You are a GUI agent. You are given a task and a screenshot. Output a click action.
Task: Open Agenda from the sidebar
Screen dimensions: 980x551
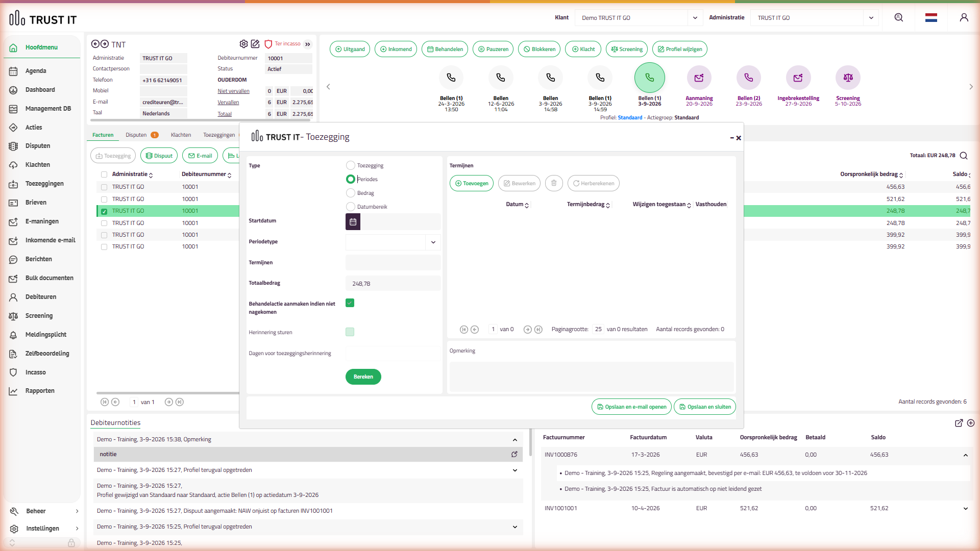(36, 71)
